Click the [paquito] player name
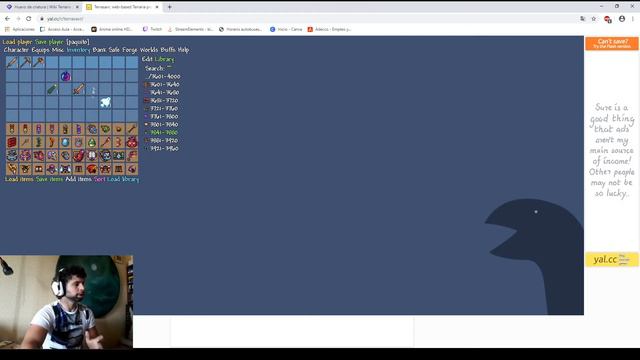 (x=78, y=42)
